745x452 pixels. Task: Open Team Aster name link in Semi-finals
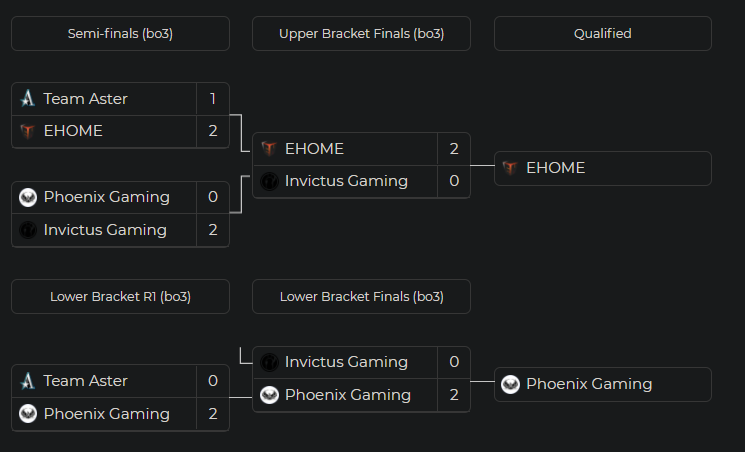pyautogui.click(x=85, y=99)
